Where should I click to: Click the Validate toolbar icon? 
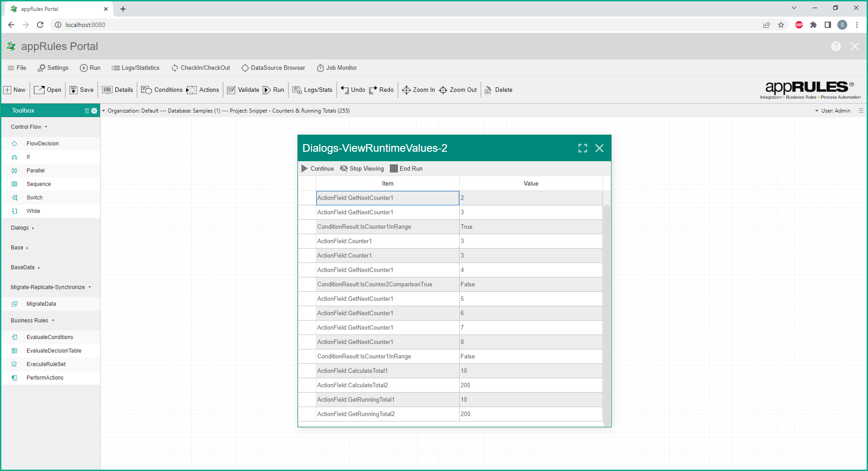tap(231, 90)
